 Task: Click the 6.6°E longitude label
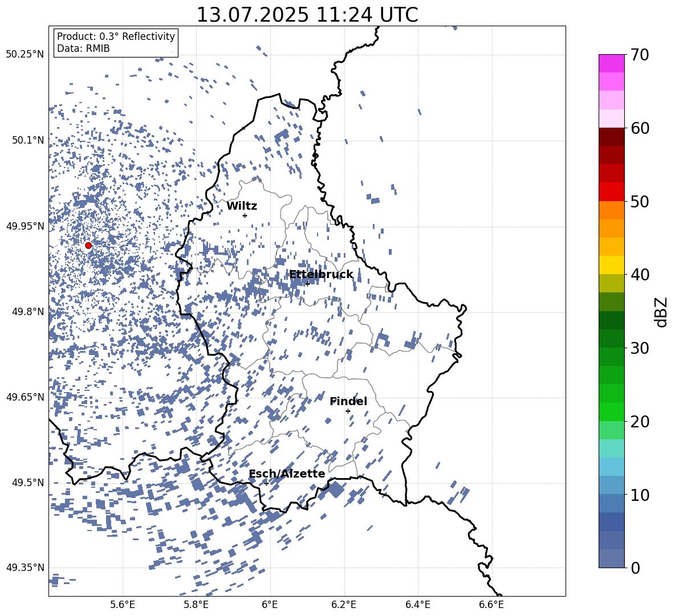491,605
